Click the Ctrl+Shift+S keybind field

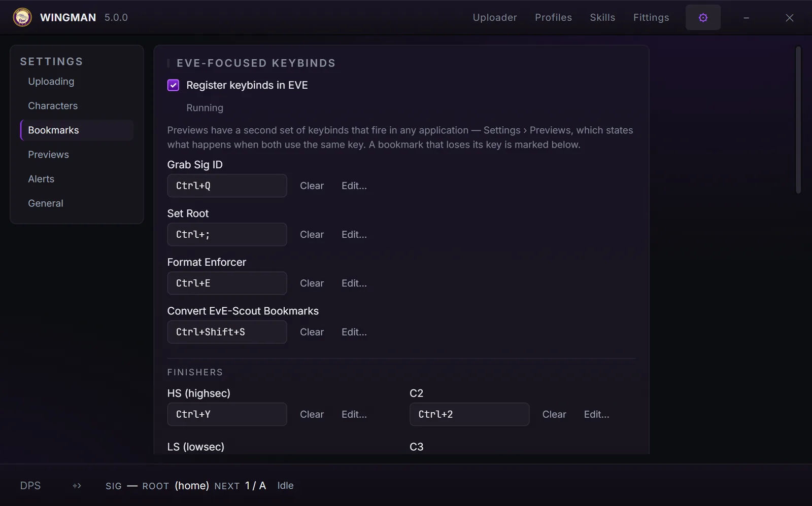(x=227, y=332)
